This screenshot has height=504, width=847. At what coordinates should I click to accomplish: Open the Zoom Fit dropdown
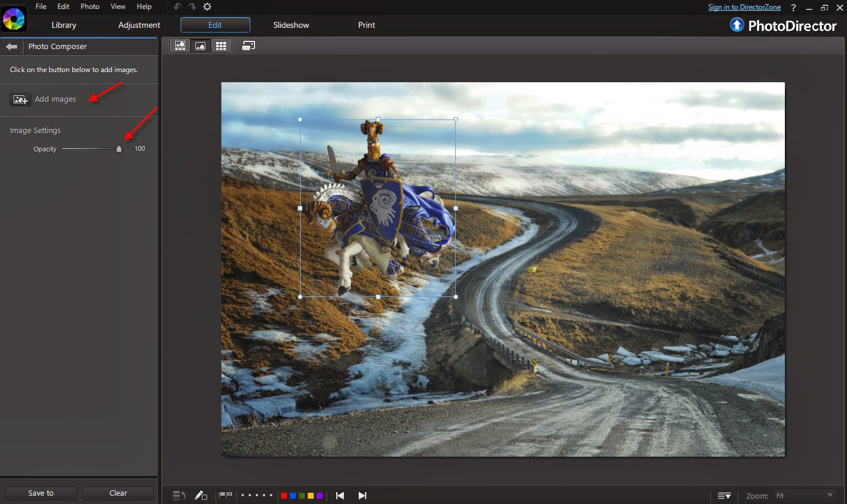805,496
